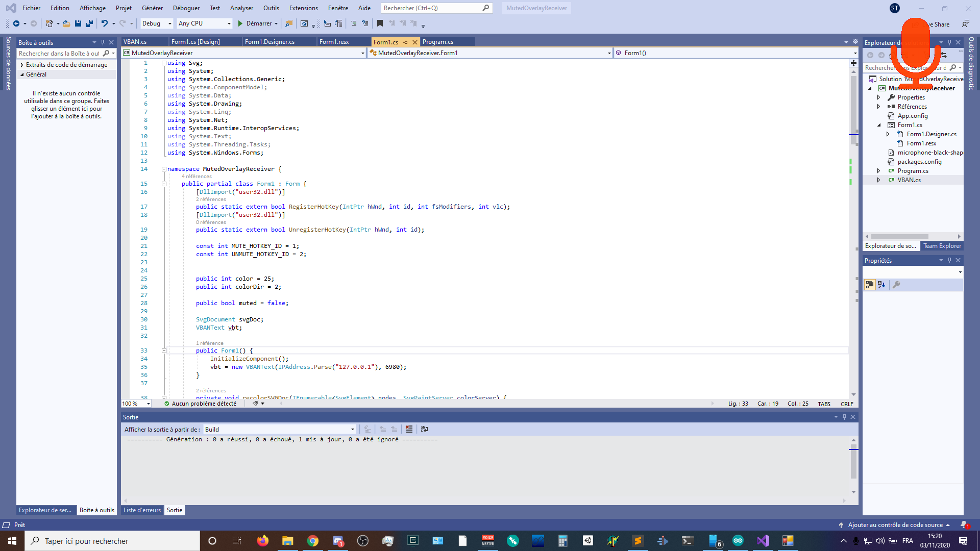Screen dimensions: 980x551
Task: Click the Open File folder icon
Action: (x=66, y=23)
